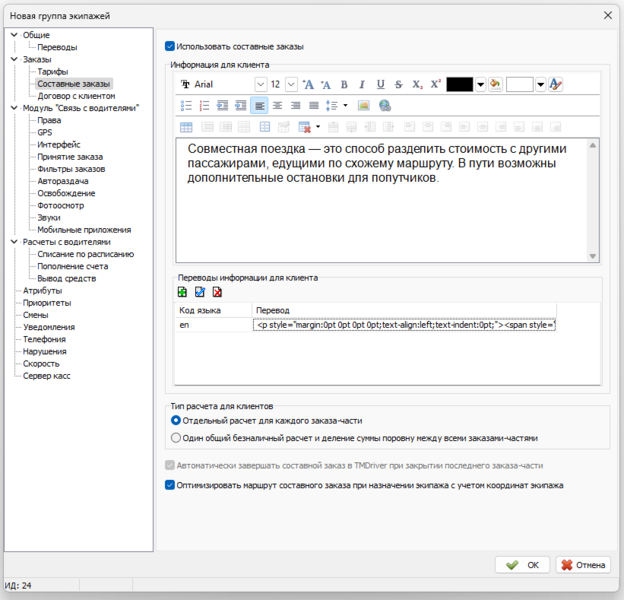Screen dimensions: 624x600
Task: Insert an image into client information
Action: tap(364, 105)
